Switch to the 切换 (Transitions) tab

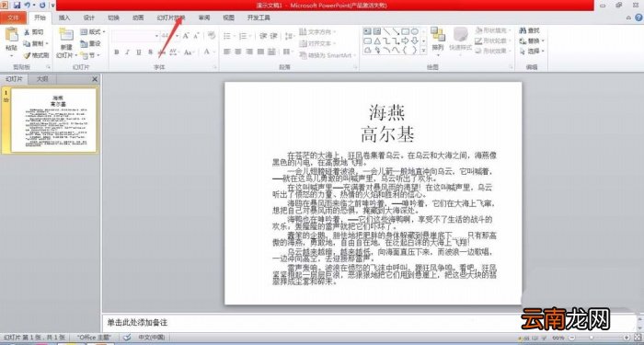[113, 17]
